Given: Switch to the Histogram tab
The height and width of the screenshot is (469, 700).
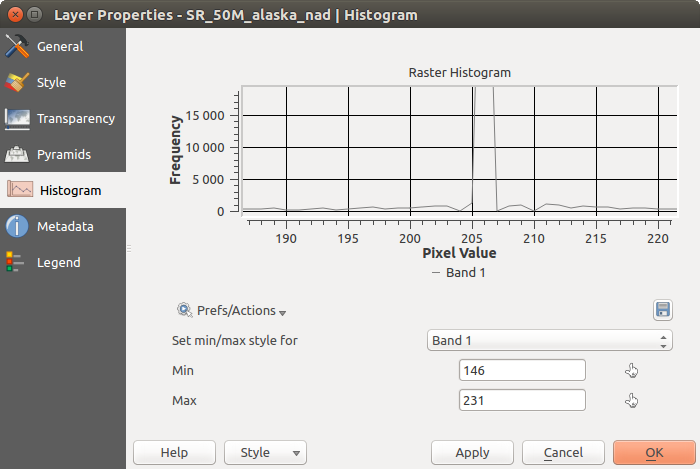Looking at the screenshot, I should coord(69,190).
